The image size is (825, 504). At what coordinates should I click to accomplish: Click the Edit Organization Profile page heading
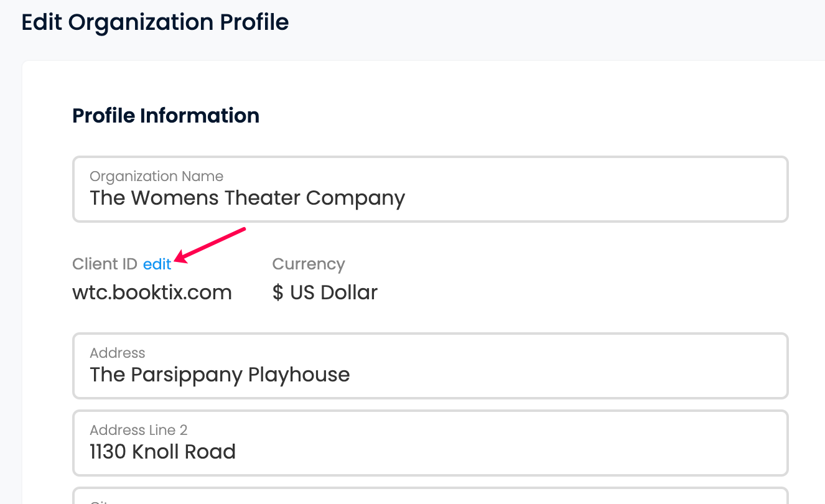(155, 22)
